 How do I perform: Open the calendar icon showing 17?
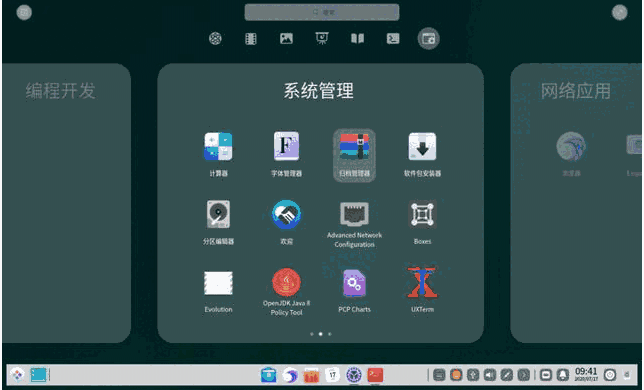(333, 375)
